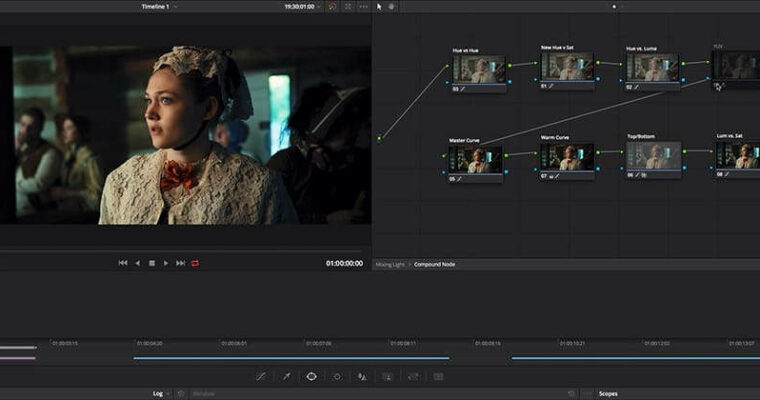Open the Log mode dropdown
The height and width of the screenshot is (400, 760).
pyautogui.click(x=161, y=393)
